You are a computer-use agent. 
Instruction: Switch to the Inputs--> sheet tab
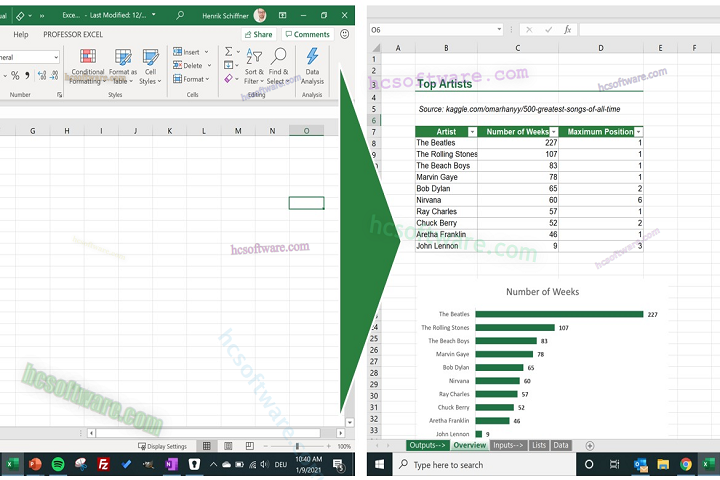click(508, 445)
